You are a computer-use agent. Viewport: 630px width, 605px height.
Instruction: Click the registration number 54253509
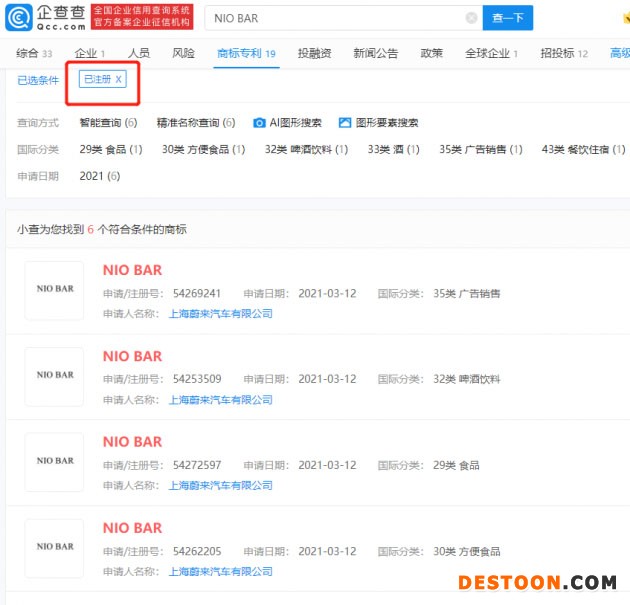tap(197, 379)
